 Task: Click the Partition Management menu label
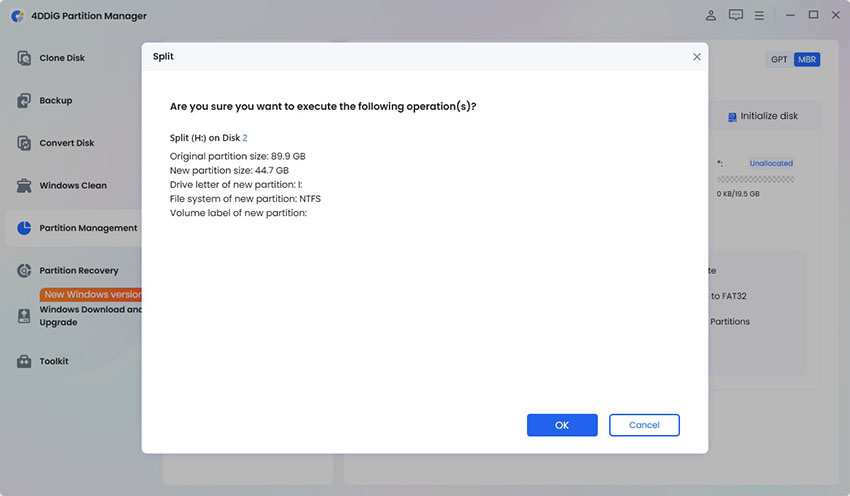(88, 228)
